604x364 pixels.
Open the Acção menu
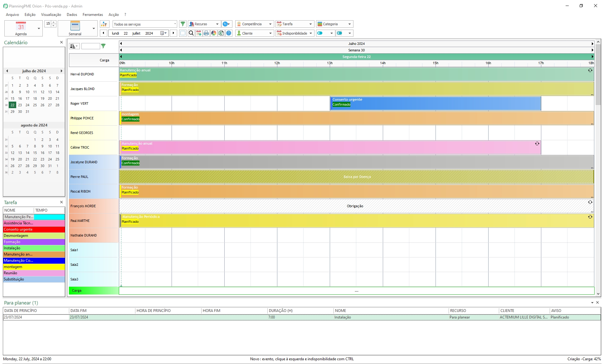click(114, 15)
